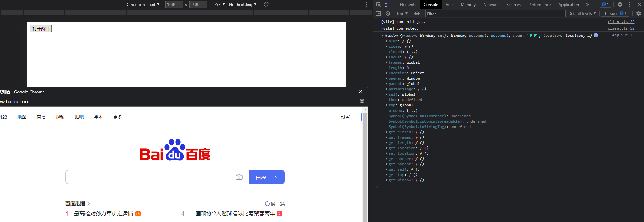Click the 贴吧 nav link
Image resolution: width=644 pixels, height=222 pixels.
[79, 117]
